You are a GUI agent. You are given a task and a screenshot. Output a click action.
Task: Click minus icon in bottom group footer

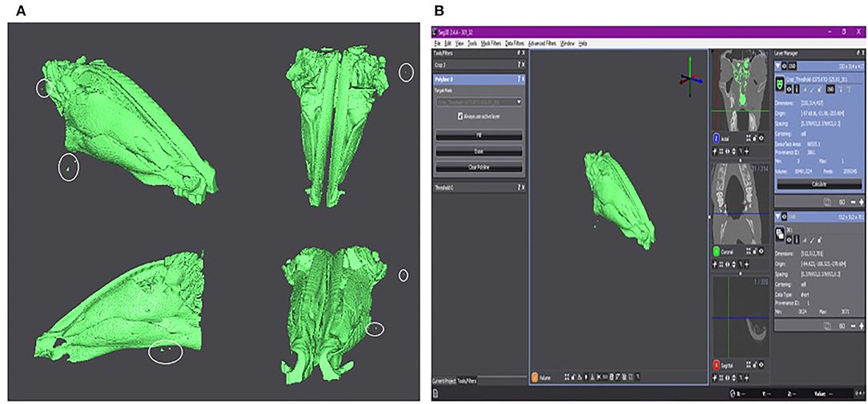(853, 326)
